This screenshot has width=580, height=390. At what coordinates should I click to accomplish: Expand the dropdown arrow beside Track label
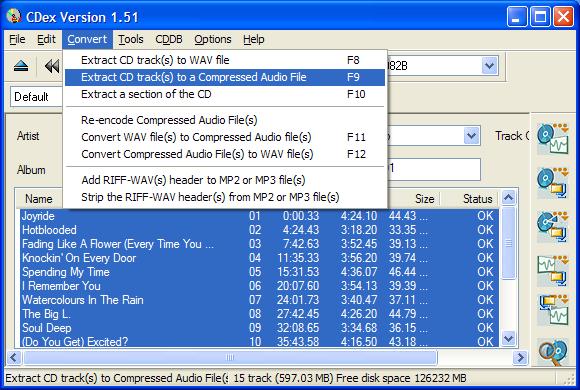click(471, 136)
